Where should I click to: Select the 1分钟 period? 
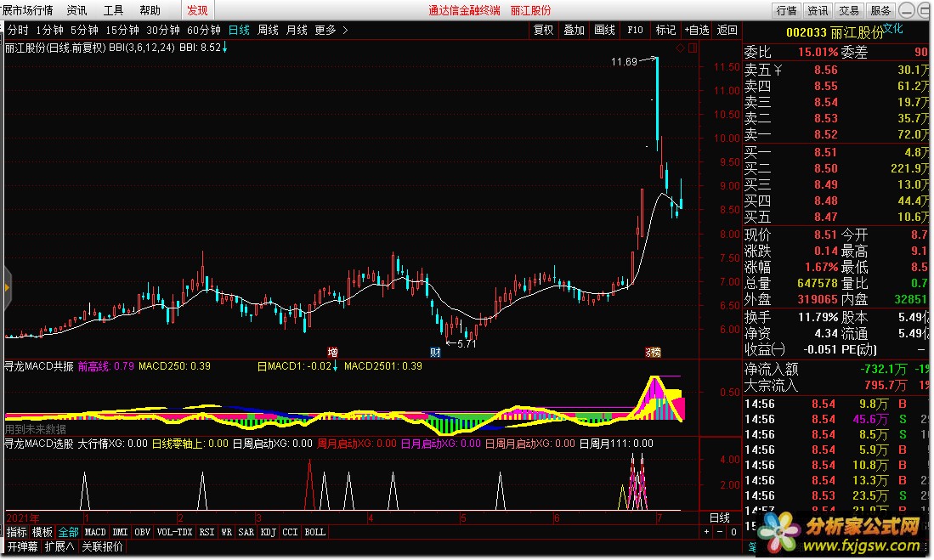coord(49,30)
